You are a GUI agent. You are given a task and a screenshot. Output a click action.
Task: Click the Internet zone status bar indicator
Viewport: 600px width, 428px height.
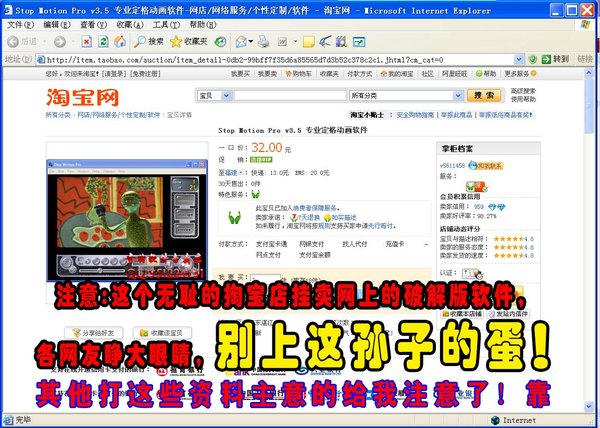(514, 420)
